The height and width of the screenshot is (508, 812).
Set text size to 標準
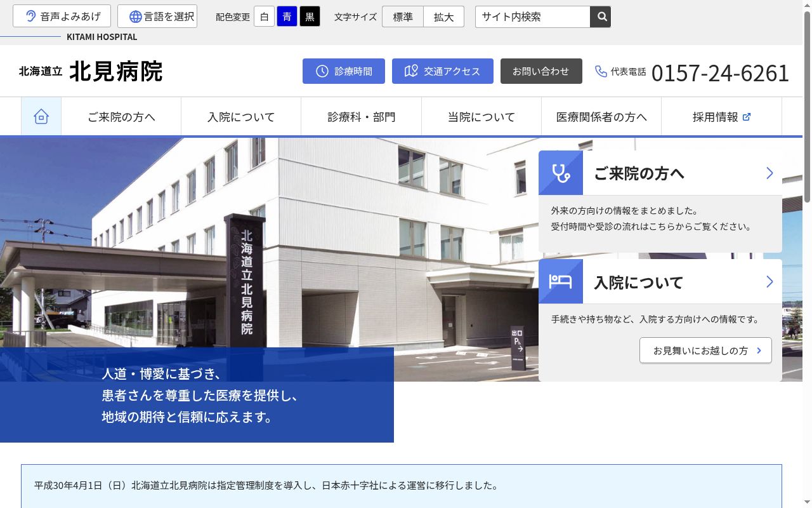click(403, 17)
